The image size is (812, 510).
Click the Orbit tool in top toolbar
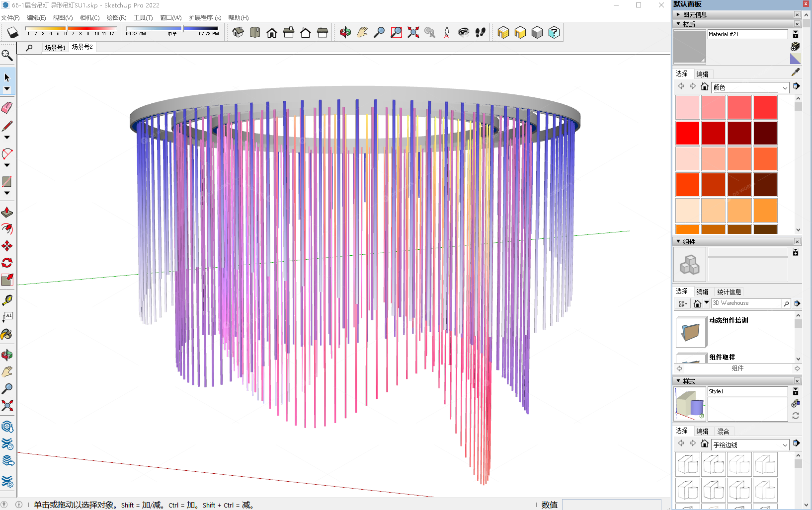[345, 33]
